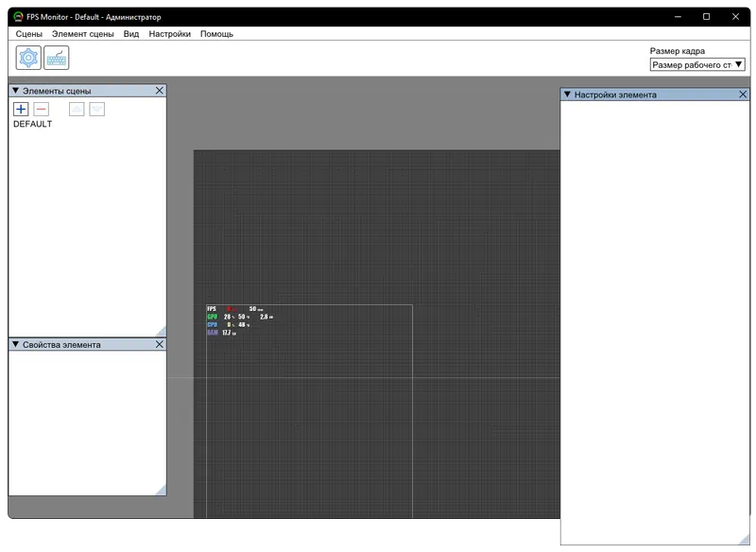Click the Элементы сцены panel resize grip
The width and height of the screenshot is (756, 552).
click(x=162, y=332)
